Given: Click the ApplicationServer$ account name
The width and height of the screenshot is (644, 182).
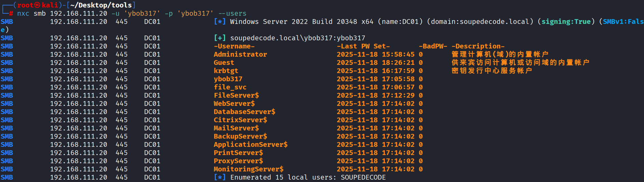Looking at the screenshot, I should (251, 144).
